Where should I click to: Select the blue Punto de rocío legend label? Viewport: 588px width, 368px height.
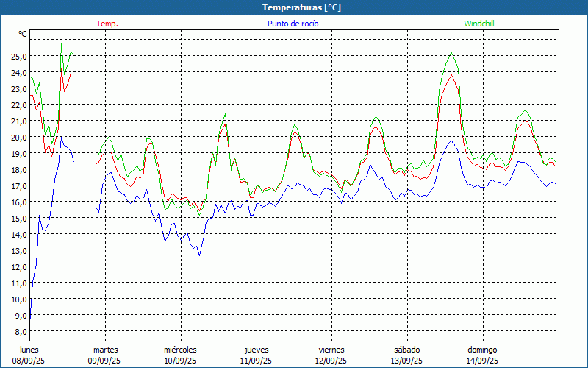point(293,24)
